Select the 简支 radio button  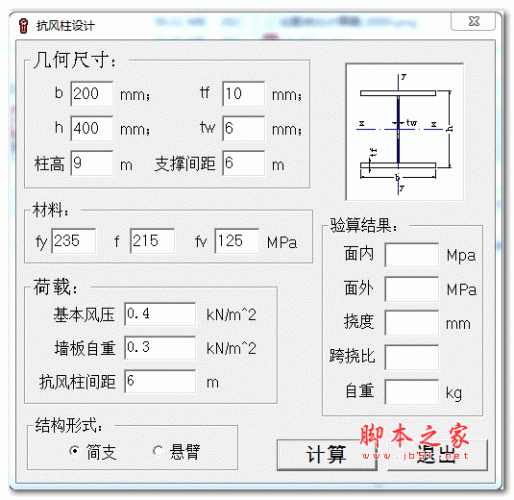(74, 451)
